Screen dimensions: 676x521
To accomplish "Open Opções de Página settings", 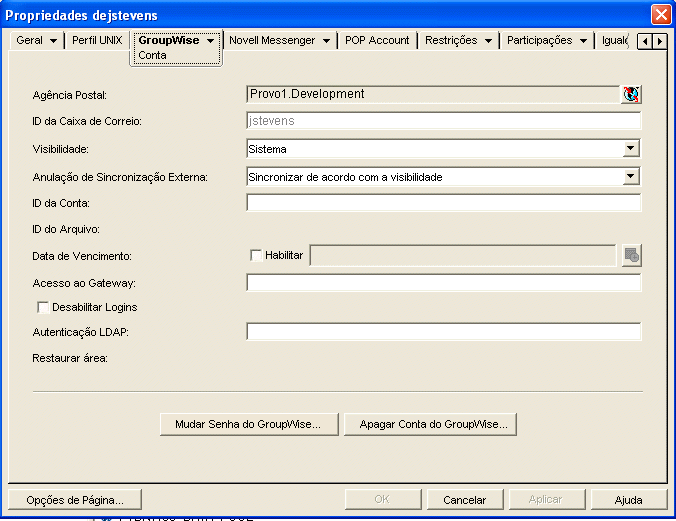I will (x=74, y=499).
